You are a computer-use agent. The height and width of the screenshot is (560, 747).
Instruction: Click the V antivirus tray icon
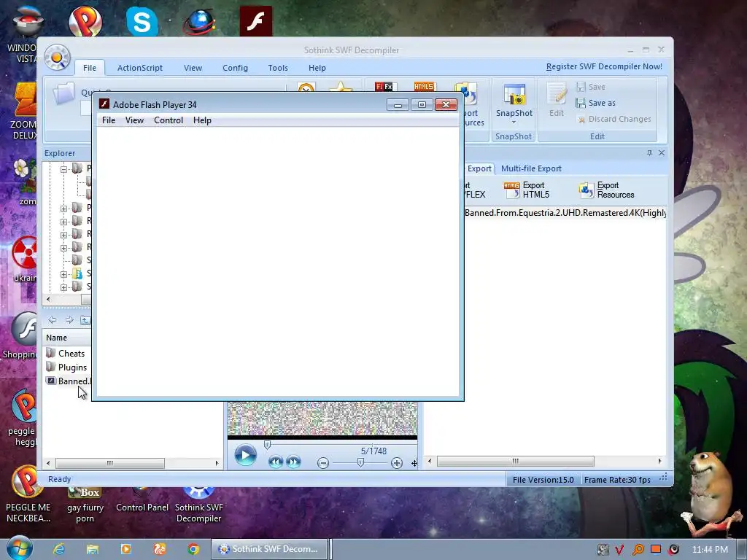(619, 550)
